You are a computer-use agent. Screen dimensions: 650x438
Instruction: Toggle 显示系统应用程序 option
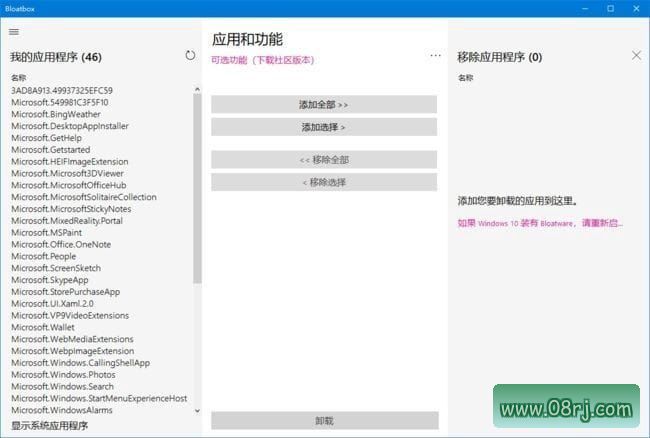point(49,426)
